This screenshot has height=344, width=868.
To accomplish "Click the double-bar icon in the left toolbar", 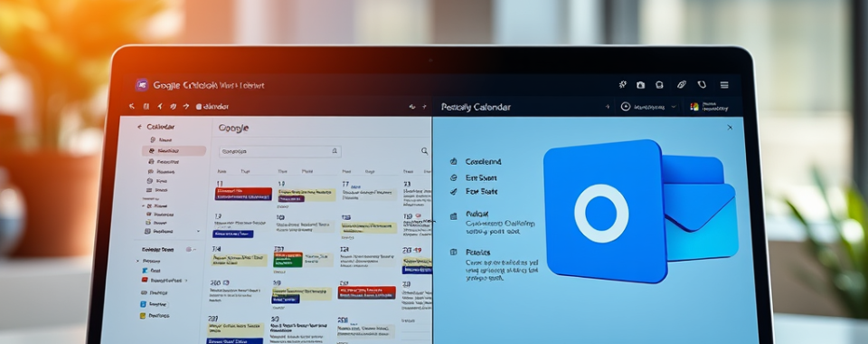I will [146, 106].
